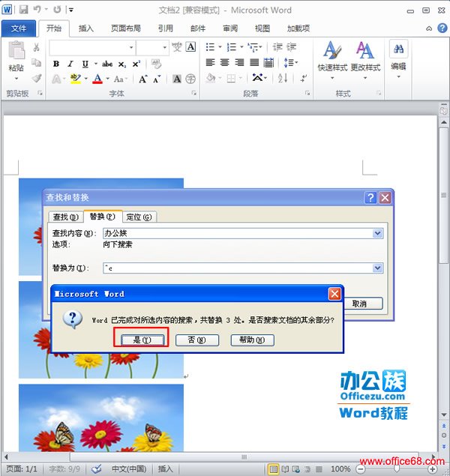
Task: Open the View tab
Action: [262, 28]
